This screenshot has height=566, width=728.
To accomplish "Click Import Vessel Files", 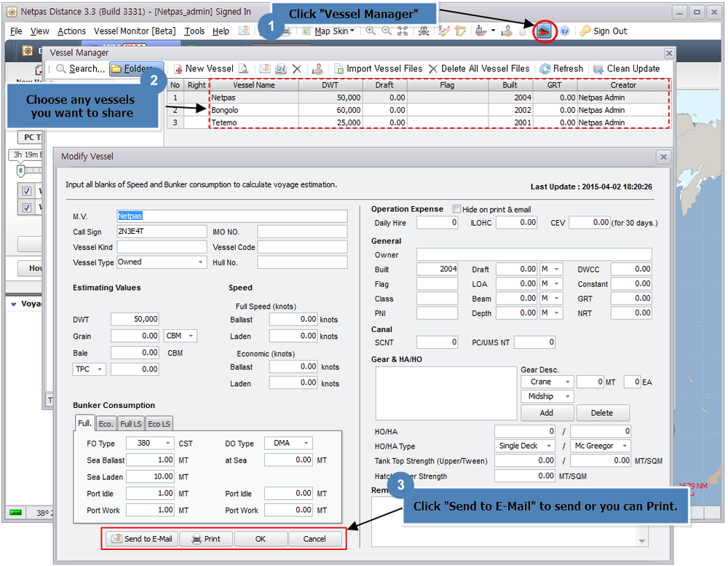I will click(x=378, y=68).
